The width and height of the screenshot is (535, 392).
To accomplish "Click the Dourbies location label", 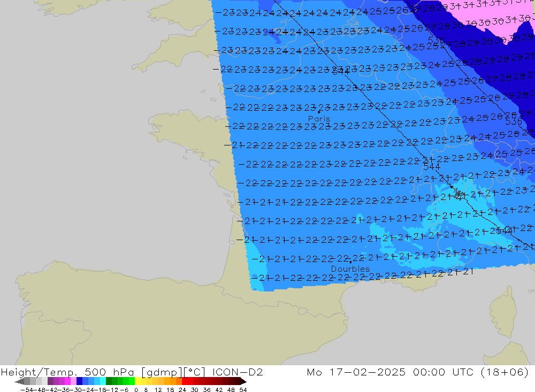I will [350, 269].
